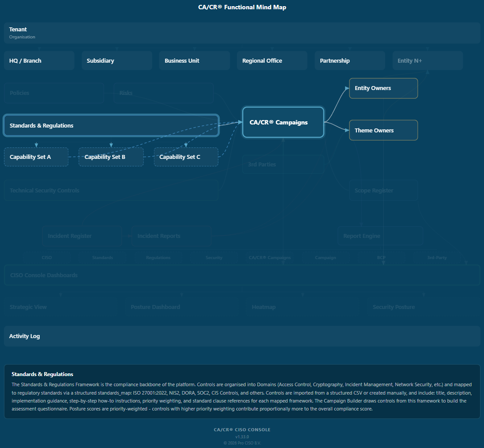Screen dimensions: 484x448
Task: Click the faded Policies node
Action: 54,93
